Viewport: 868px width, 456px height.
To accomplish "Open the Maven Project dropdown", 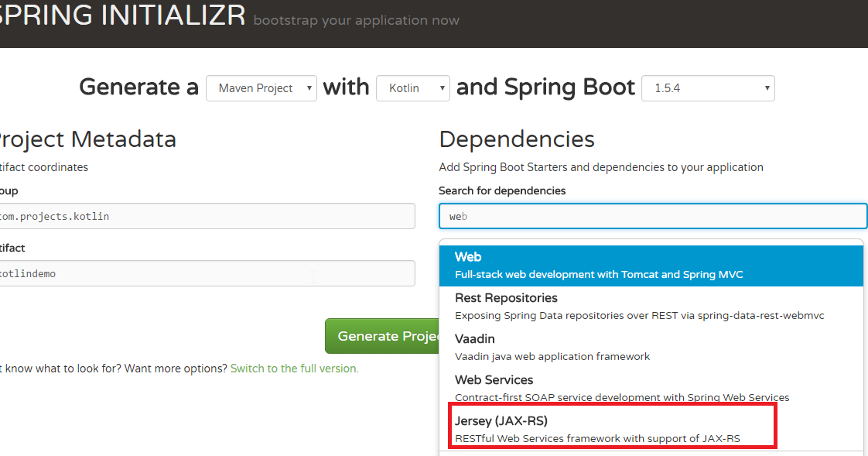I will tap(261, 87).
